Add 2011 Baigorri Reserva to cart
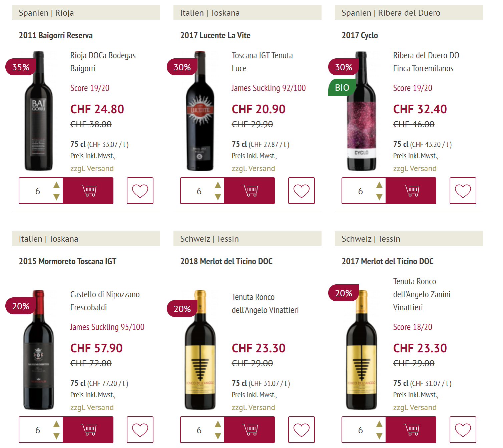This screenshot has width=503, height=448. pyautogui.click(x=88, y=191)
